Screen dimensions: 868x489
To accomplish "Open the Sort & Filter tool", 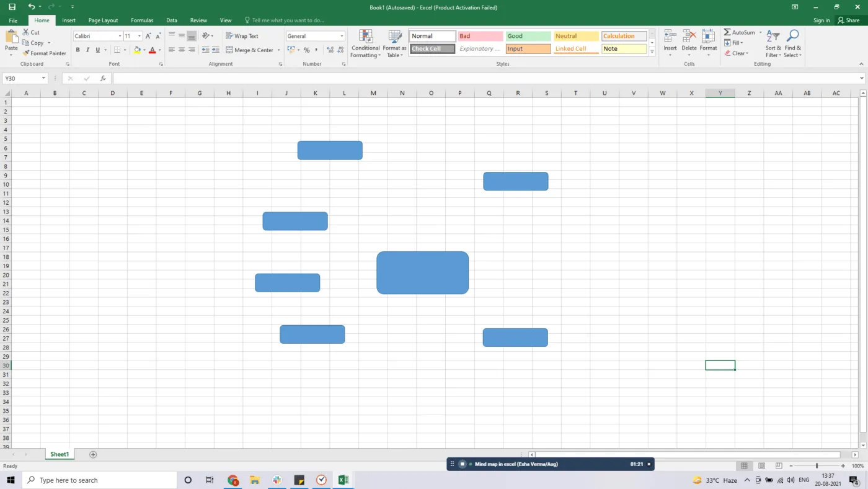I will pos(772,43).
